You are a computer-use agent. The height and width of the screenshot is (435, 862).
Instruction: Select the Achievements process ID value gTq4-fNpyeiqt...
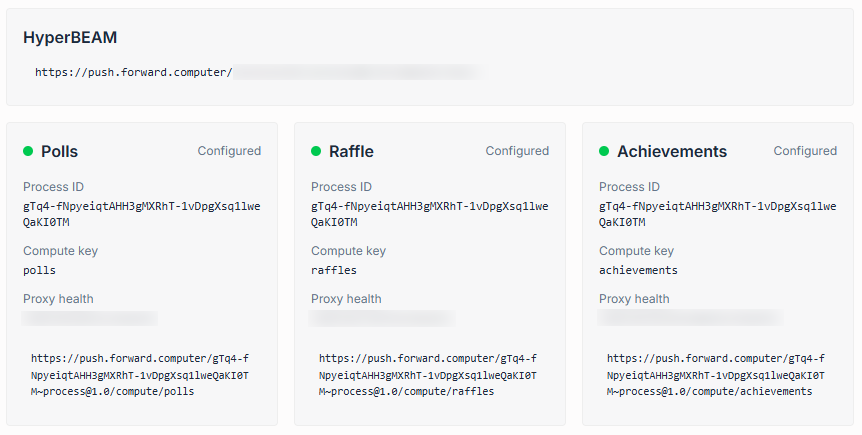[x=718, y=214]
